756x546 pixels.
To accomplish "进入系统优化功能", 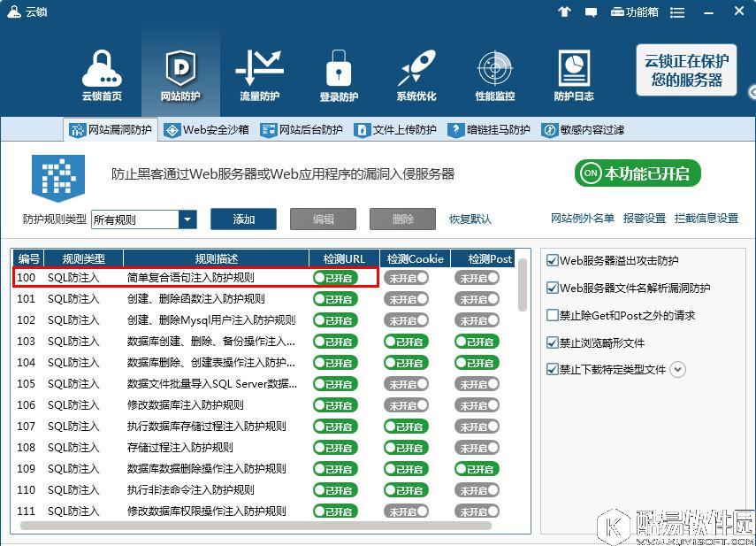I will 416,75.
